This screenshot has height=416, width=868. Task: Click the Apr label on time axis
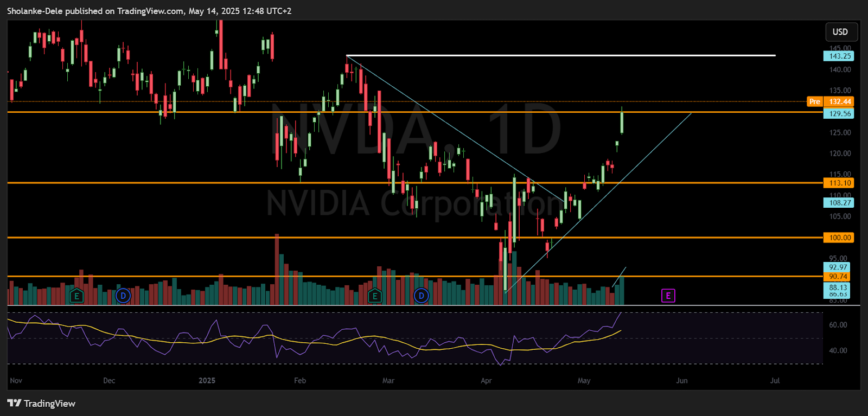click(486, 381)
